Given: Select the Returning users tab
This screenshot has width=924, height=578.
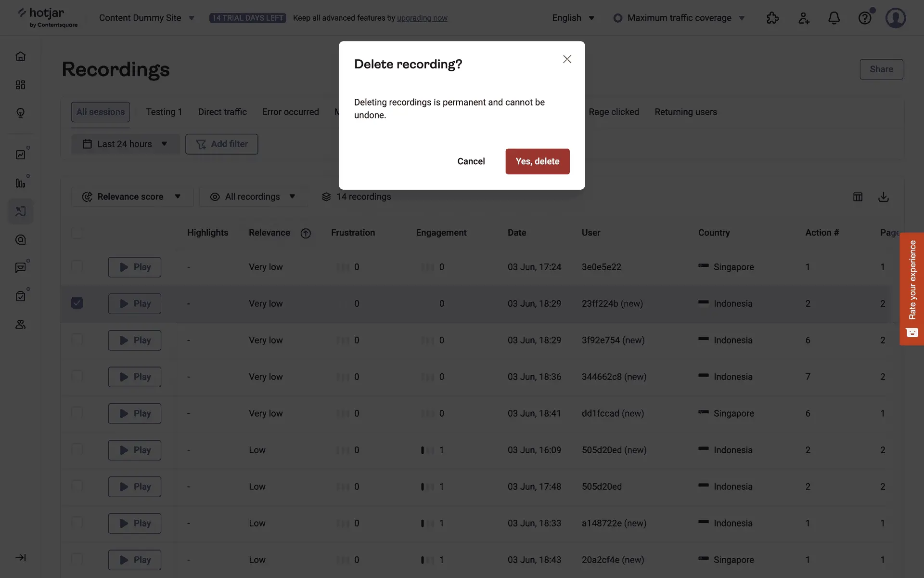Looking at the screenshot, I should pos(685,112).
